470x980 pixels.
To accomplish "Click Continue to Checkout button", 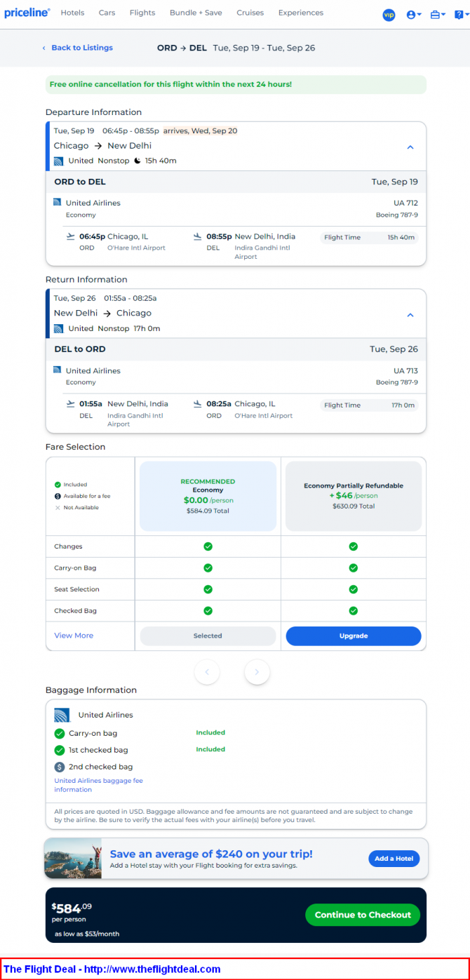I will pos(363,915).
